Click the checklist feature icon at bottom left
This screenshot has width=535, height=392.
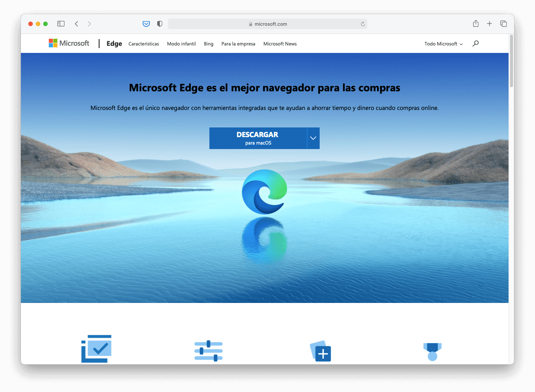(x=96, y=349)
